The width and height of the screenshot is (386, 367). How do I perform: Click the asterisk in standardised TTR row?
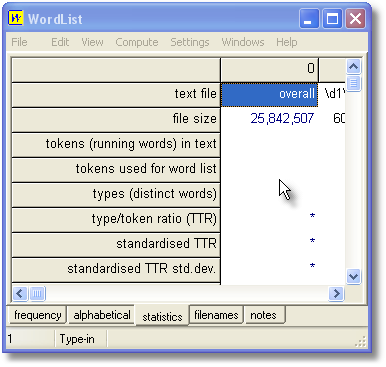click(312, 241)
